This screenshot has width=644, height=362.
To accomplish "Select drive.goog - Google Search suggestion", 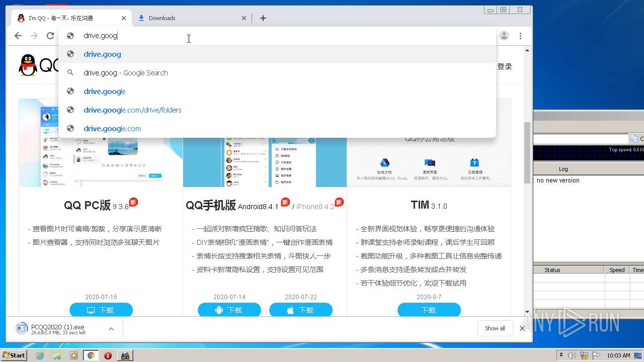I will (x=277, y=73).
